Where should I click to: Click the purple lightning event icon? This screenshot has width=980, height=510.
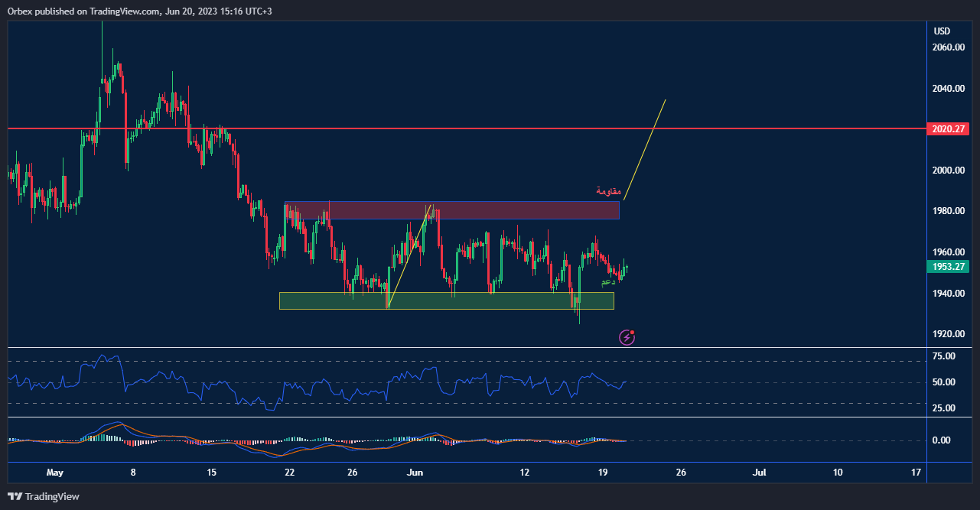tap(627, 336)
